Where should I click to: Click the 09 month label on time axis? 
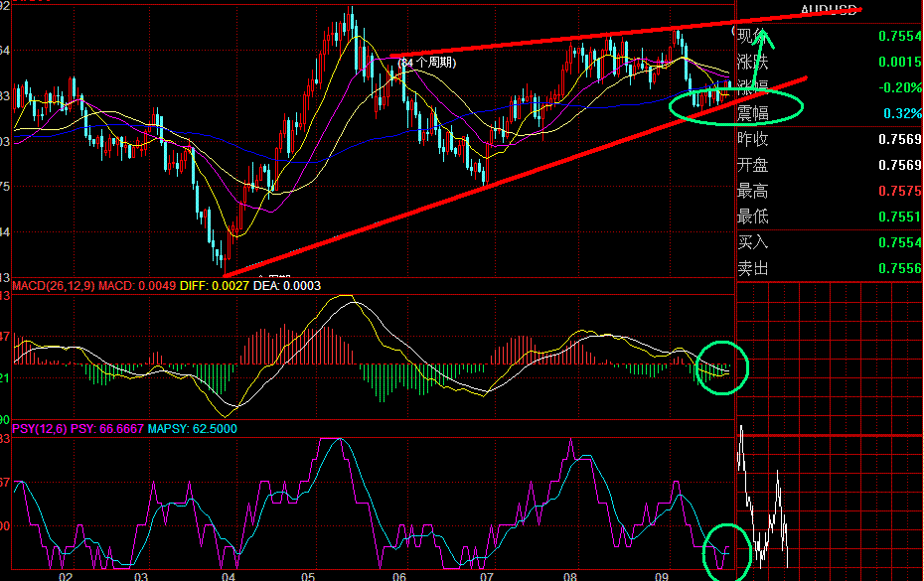(661, 576)
